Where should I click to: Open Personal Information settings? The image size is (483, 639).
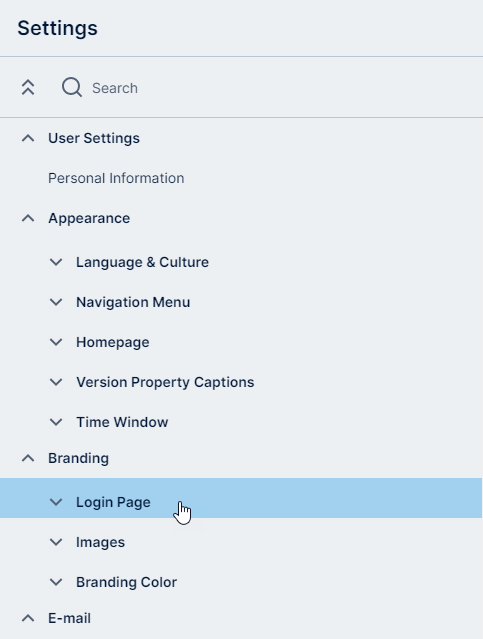coord(116,178)
